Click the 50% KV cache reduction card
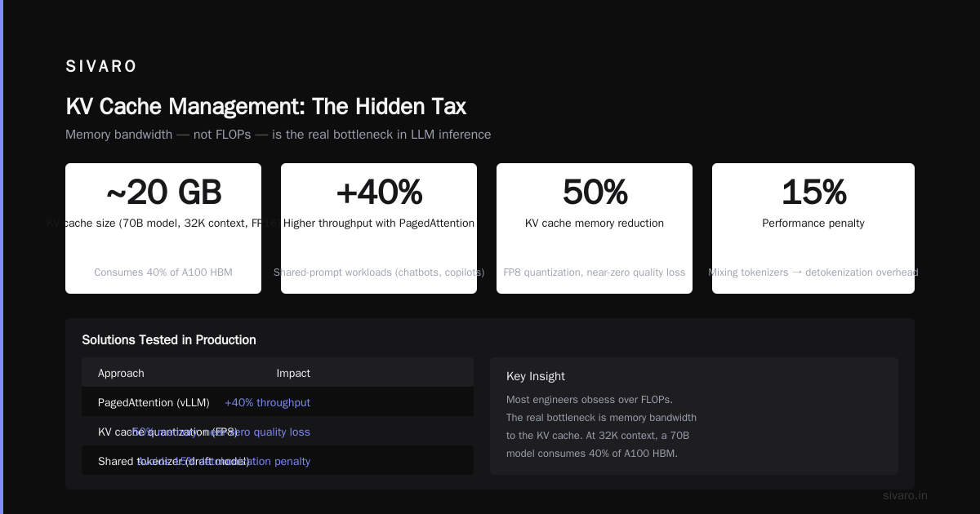The image size is (980, 514). pyautogui.click(x=595, y=228)
